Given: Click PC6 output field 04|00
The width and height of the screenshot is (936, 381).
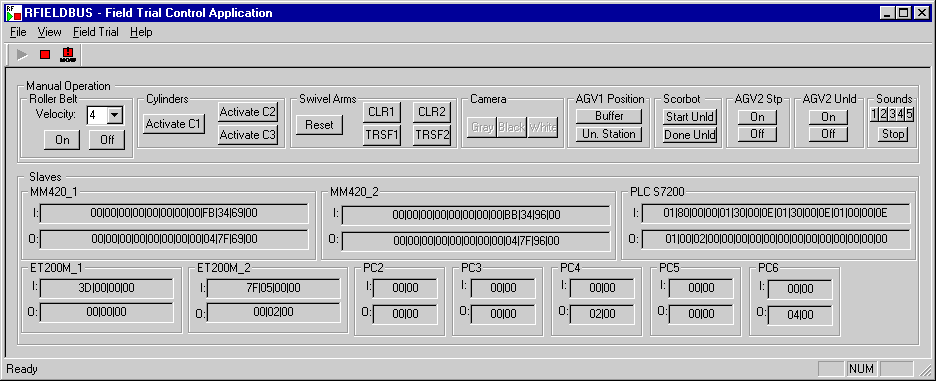Looking at the screenshot, I should [800, 315].
